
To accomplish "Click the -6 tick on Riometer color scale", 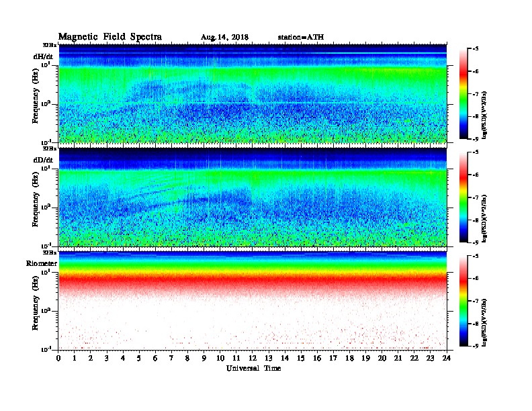I will tap(475, 278).
